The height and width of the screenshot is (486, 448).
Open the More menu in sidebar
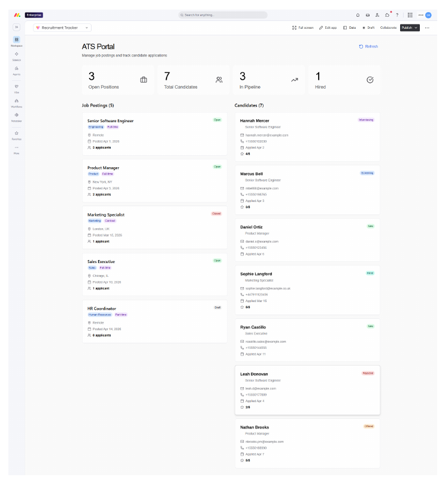click(16, 147)
